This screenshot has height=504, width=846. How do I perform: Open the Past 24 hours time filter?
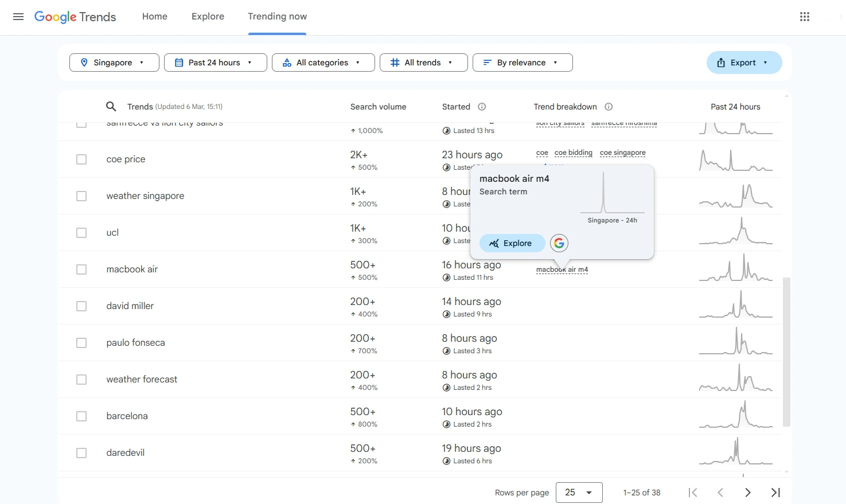coord(216,62)
